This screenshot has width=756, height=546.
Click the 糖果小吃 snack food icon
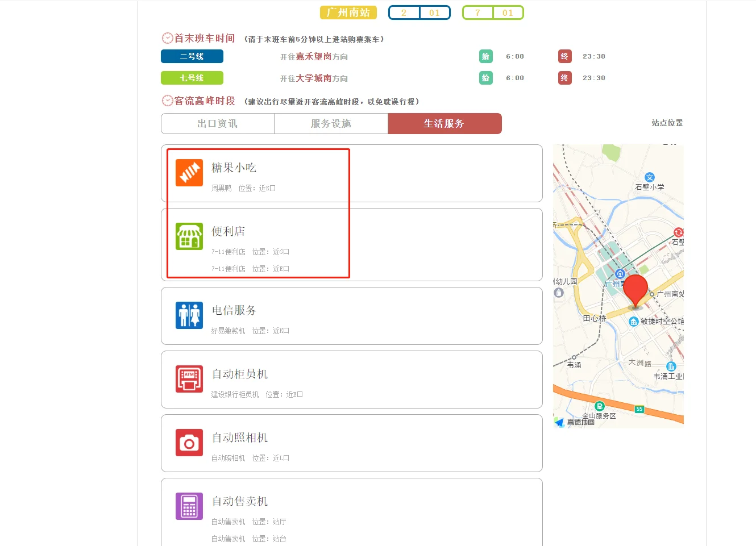click(x=189, y=172)
